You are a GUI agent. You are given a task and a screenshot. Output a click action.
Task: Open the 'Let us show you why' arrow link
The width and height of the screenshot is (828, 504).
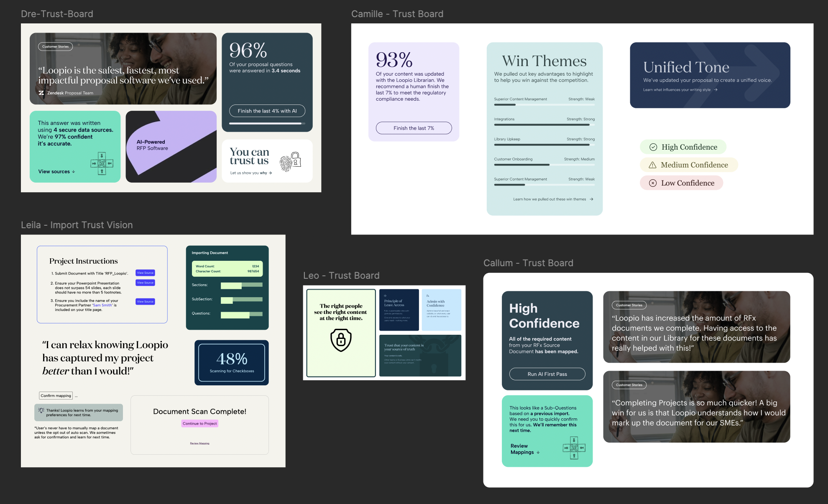tap(271, 173)
